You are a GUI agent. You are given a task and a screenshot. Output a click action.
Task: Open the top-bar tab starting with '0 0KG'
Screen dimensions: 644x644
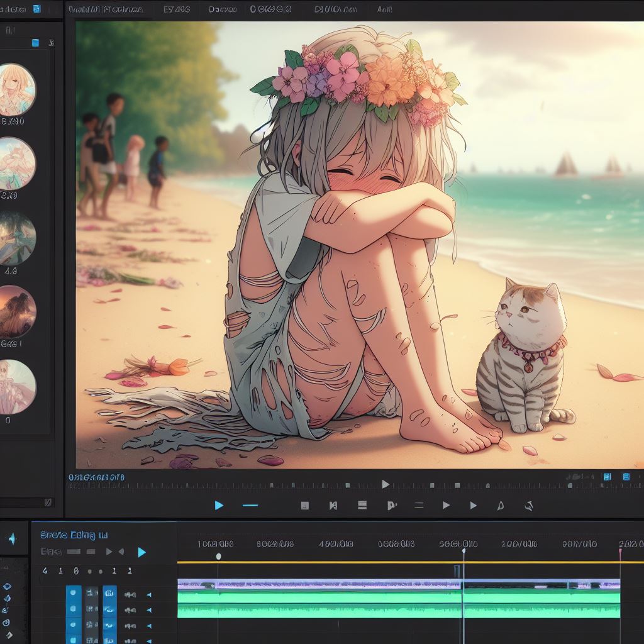point(270,9)
